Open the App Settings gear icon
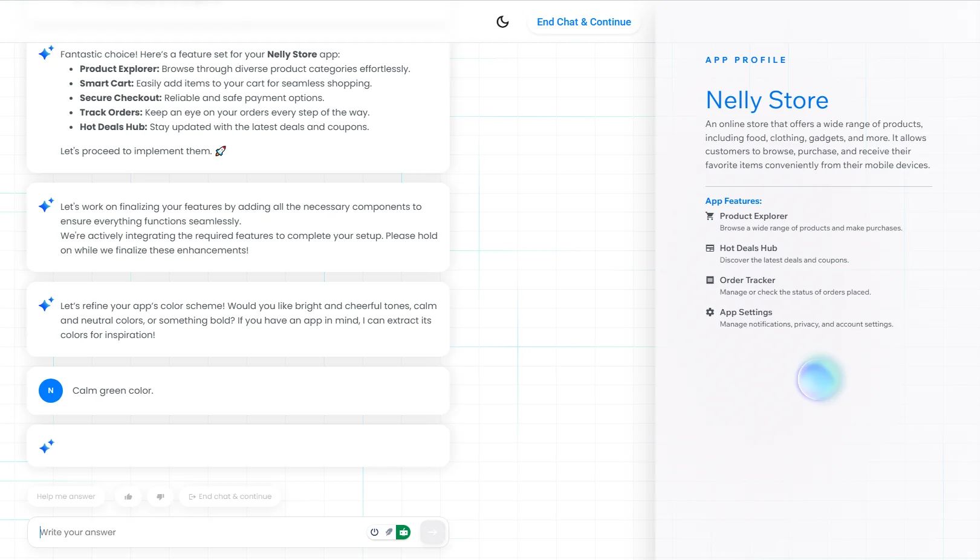The image size is (980, 560). [710, 312]
